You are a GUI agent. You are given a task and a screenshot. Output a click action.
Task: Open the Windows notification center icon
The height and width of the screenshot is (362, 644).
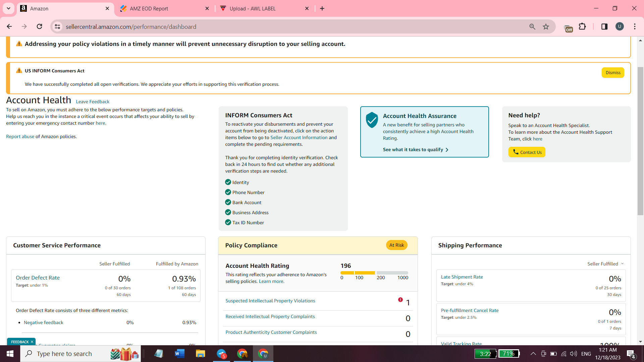[631, 354]
